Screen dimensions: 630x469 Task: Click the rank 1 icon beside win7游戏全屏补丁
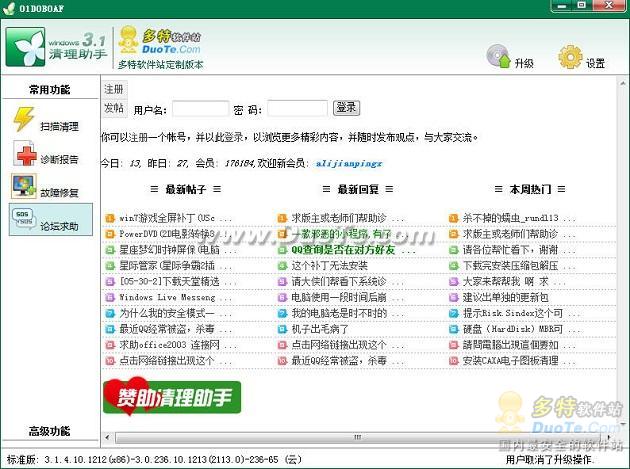[110, 218]
